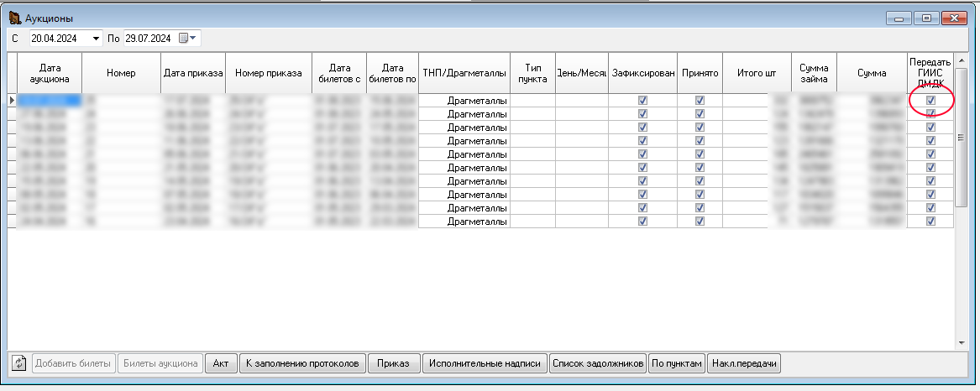Click the Сумма column header
The height and width of the screenshot is (391, 980).
[x=872, y=73]
